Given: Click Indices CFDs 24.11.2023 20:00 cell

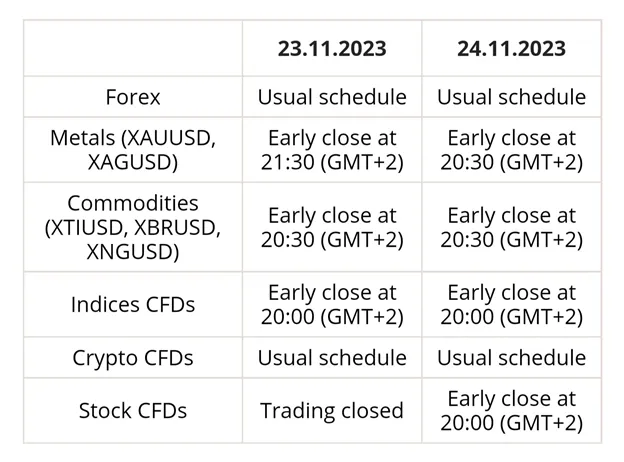Looking at the screenshot, I should point(511,304).
